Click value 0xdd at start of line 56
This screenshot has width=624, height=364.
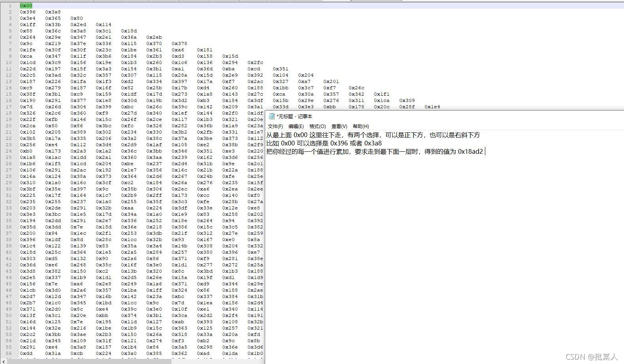(26, 353)
